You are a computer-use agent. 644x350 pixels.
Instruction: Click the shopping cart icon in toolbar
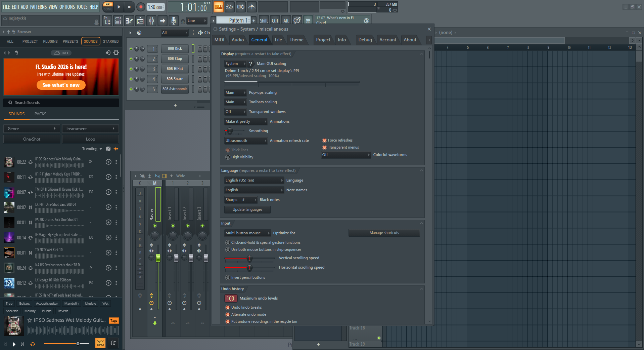coord(308,21)
